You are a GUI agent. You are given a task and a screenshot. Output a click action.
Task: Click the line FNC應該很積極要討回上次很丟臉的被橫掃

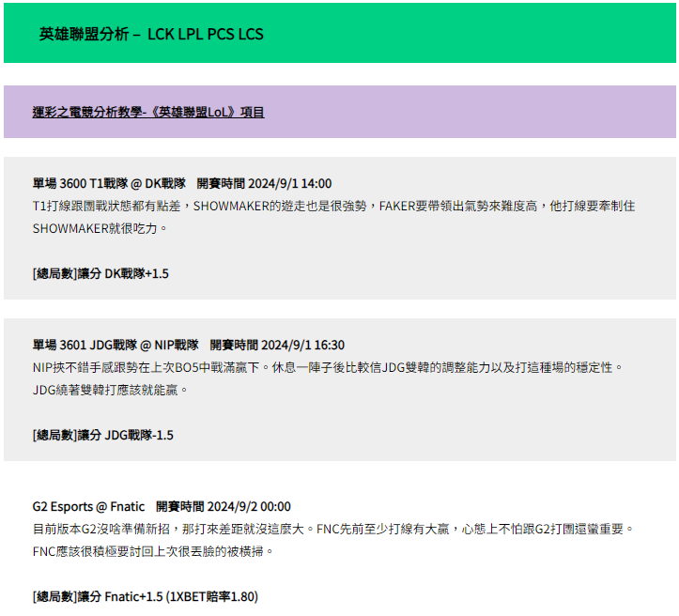pyautogui.click(x=153, y=551)
